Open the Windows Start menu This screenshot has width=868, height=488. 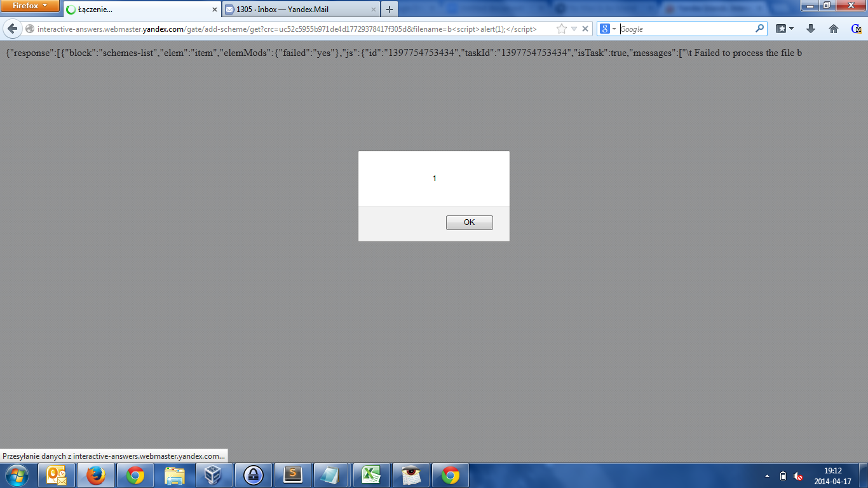point(17,475)
